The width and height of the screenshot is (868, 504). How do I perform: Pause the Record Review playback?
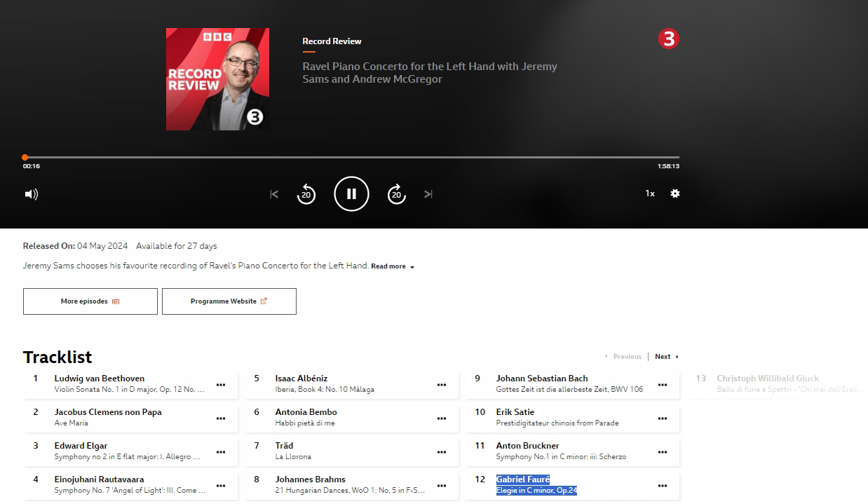point(351,194)
